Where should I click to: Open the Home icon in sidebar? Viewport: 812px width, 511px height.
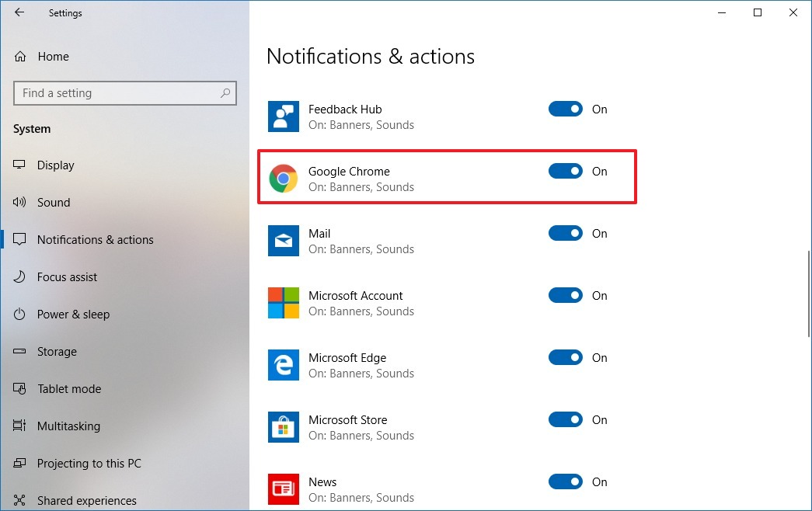tap(20, 57)
